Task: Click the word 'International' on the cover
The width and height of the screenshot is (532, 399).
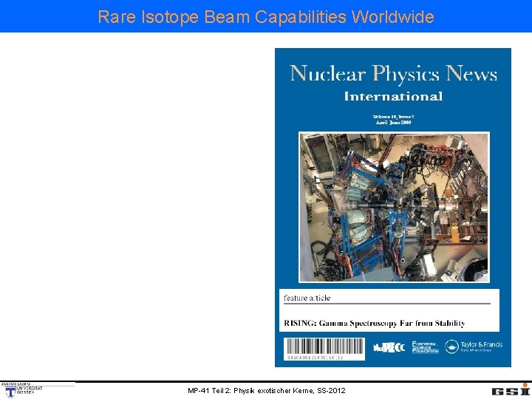Action: [x=393, y=96]
